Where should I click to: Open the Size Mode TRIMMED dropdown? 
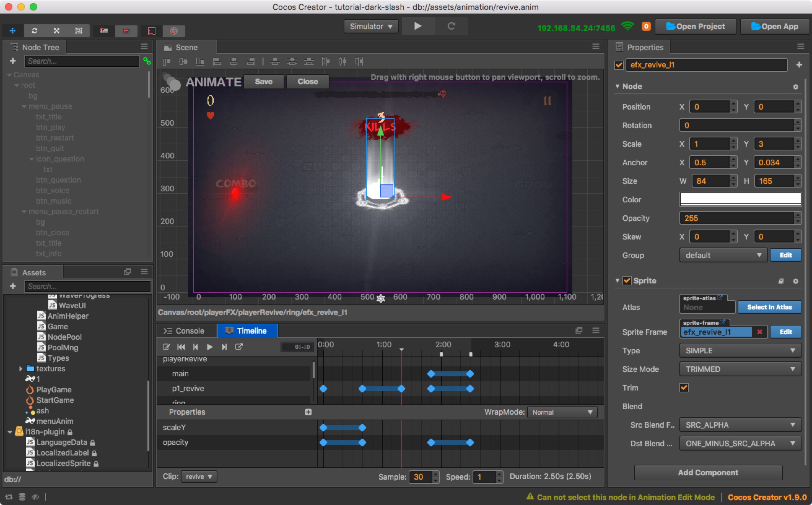pyautogui.click(x=740, y=369)
